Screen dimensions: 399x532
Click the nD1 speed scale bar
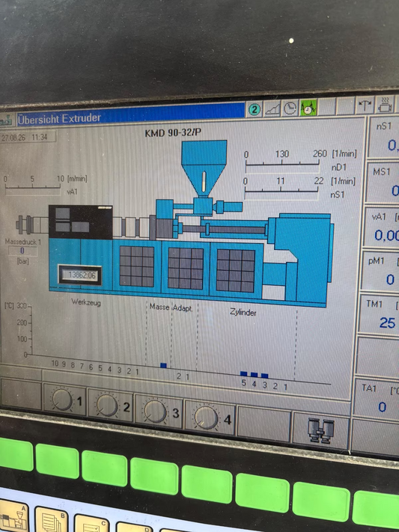tap(282, 165)
